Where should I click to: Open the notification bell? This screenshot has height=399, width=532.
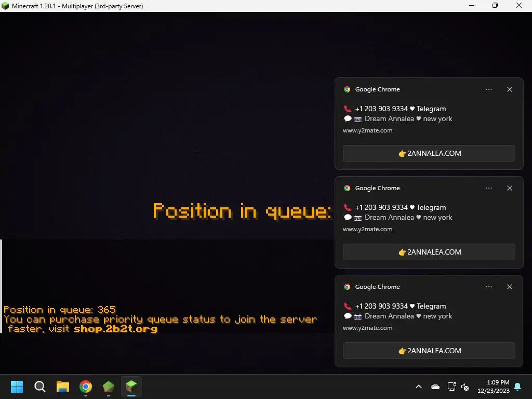(518, 387)
